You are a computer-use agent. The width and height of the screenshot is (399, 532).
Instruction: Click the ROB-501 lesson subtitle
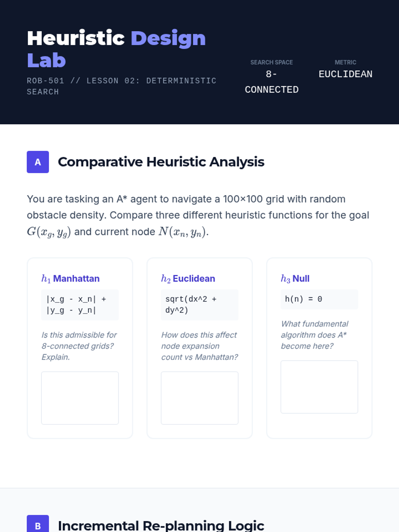pyautogui.click(x=121, y=86)
